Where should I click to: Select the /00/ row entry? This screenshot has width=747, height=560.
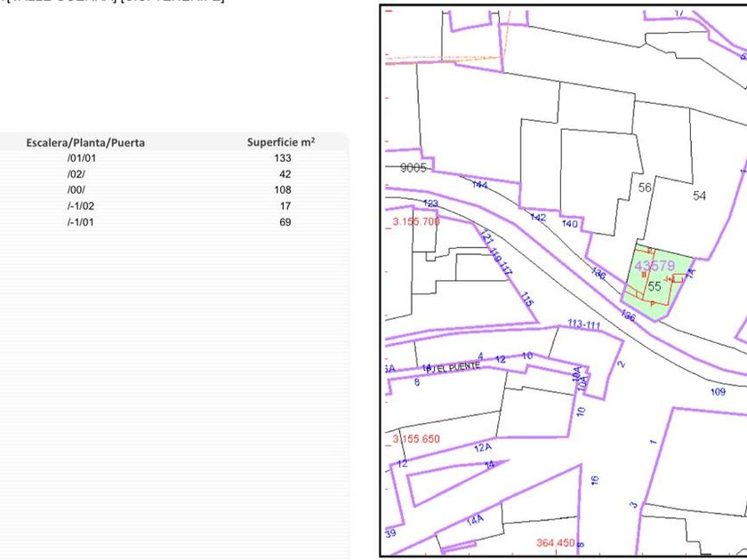(x=76, y=190)
